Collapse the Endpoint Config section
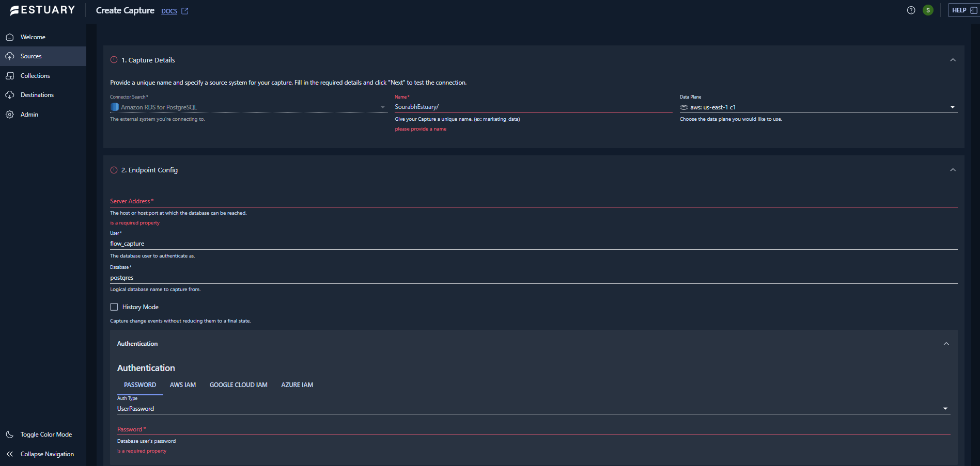This screenshot has height=466, width=980. pos(953,170)
